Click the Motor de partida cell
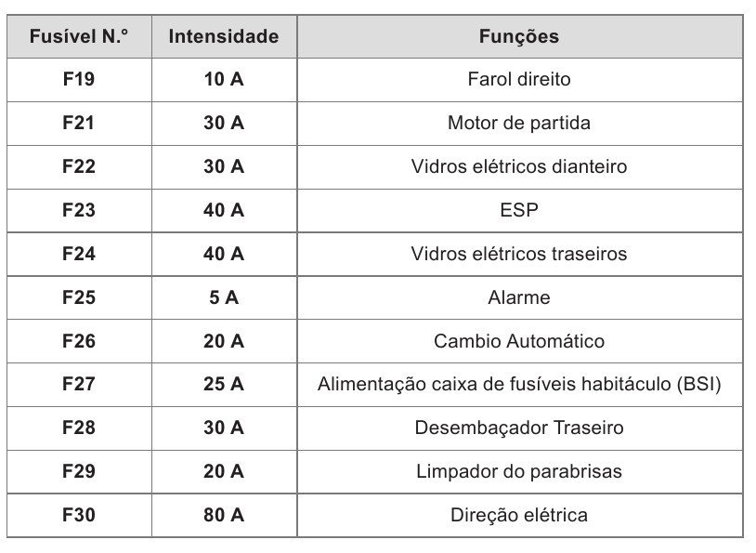 (x=520, y=124)
